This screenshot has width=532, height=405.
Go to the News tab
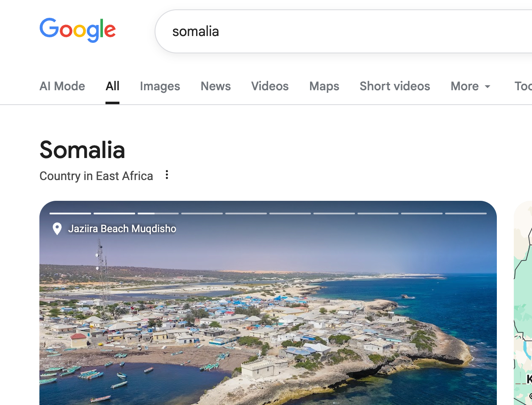pos(216,86)
